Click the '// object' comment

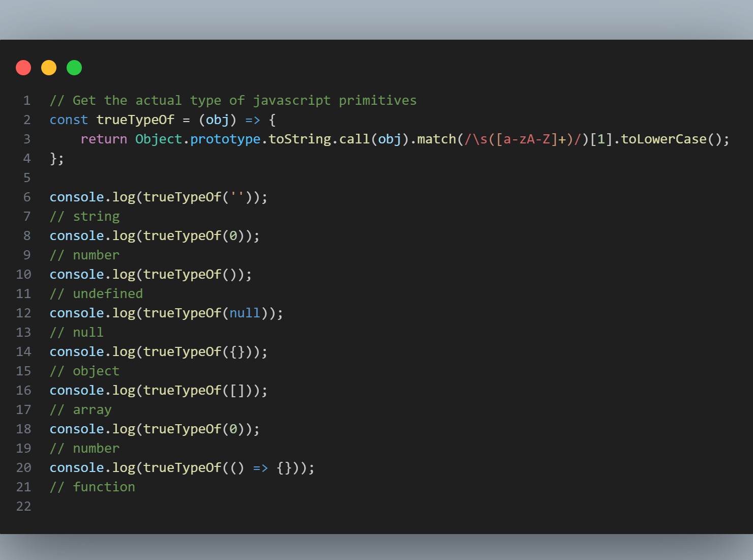(85, 371)
